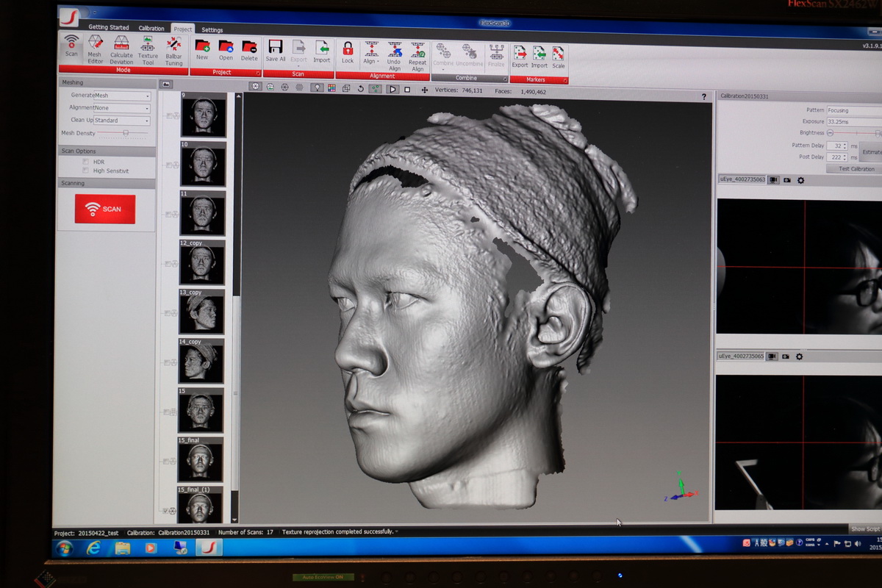Open the Clean Up Standard dropdown

coord(122,121)
